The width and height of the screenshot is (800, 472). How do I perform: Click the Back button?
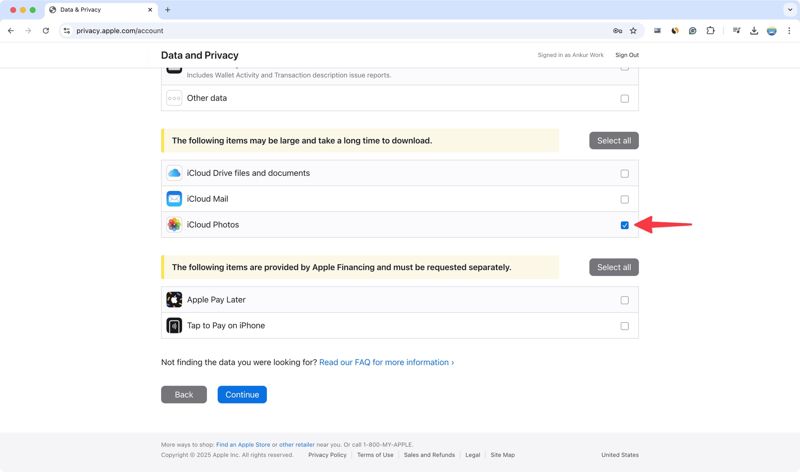(x=184, y=394)
